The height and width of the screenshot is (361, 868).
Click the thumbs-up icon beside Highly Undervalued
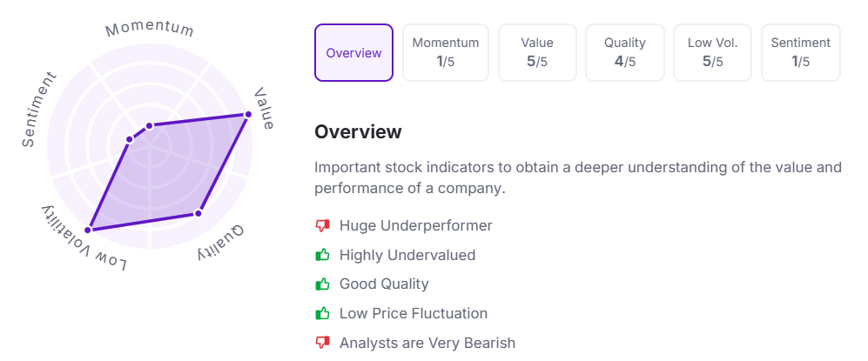point(323,256)
